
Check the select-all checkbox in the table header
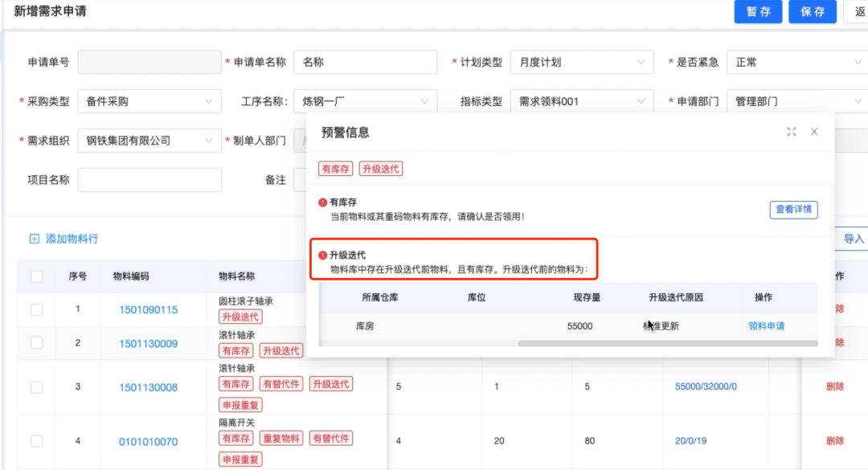[36, 275]
